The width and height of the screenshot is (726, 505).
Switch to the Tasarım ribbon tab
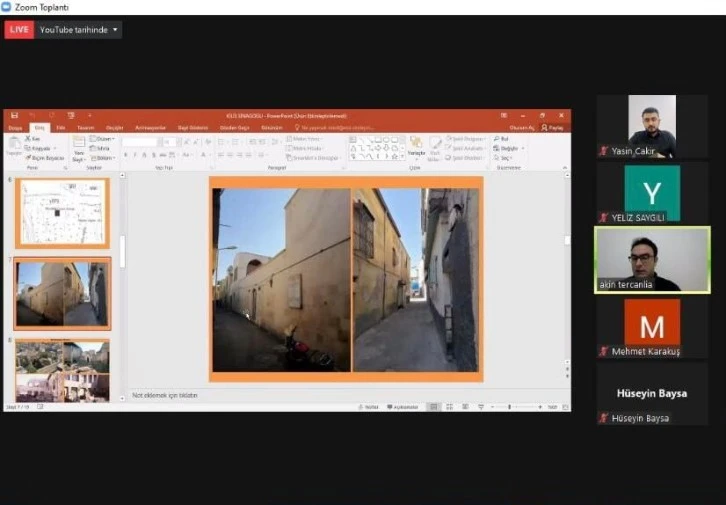85,128
